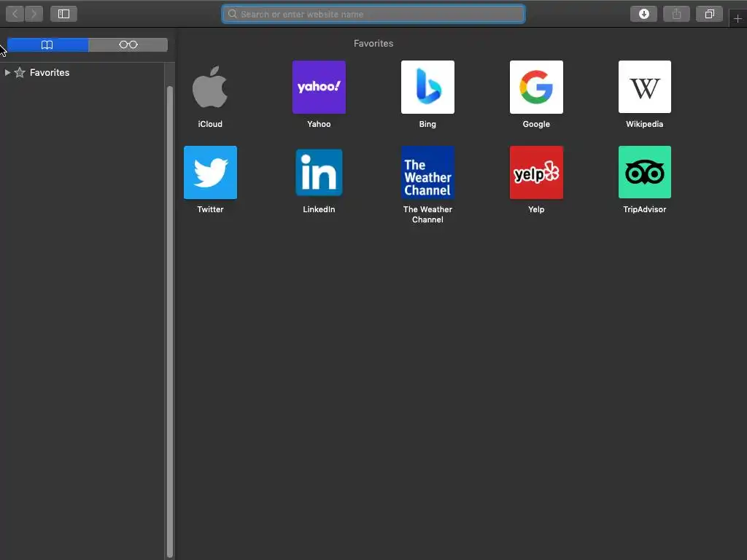Click the 'iCloud' label text
Screen dimensions: 747x560
pyautogui.click(x=210, y=124)
